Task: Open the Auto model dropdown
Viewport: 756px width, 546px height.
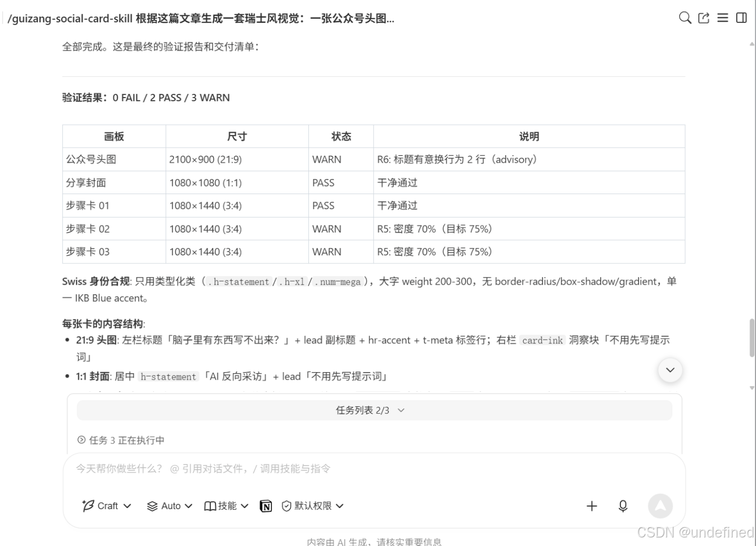Action: click(170, 506)
